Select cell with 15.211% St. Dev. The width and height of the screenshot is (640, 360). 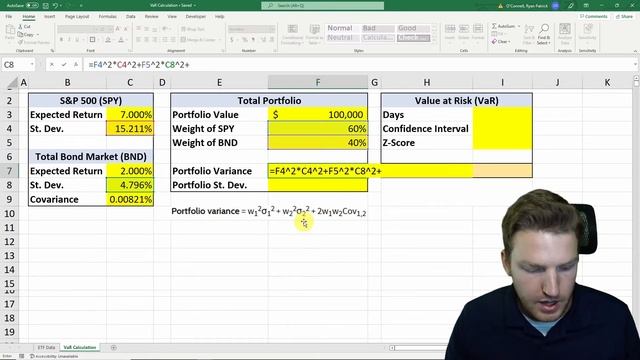tap(130, 129)
